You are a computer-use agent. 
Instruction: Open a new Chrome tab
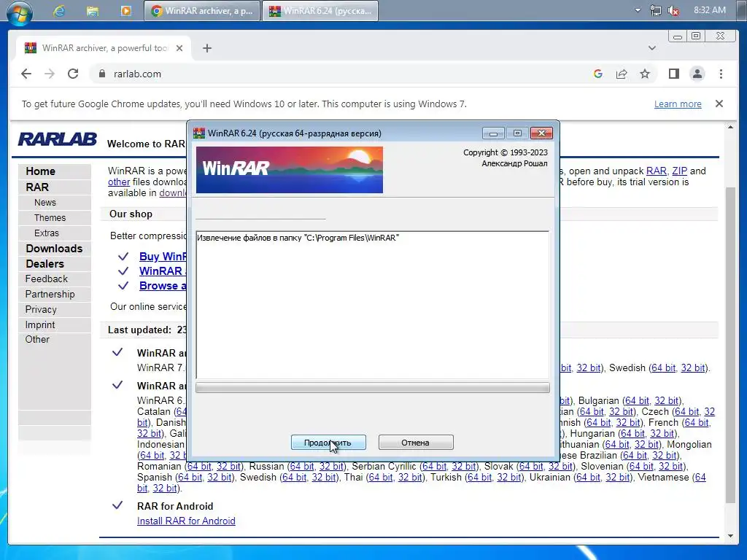(x=206, y=48)
